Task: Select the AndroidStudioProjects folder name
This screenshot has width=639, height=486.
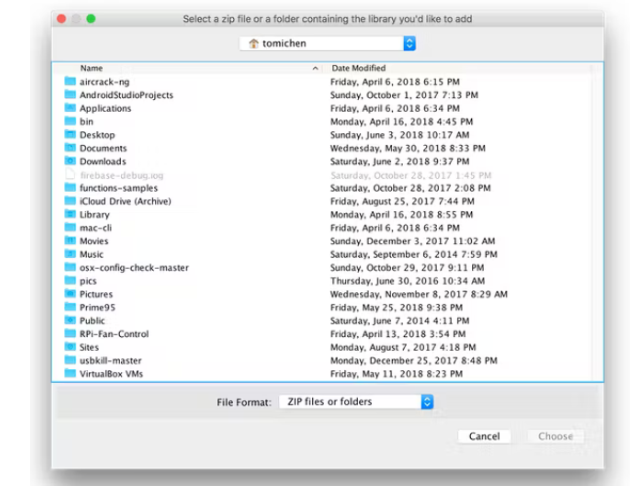Action: pos(126,95)
